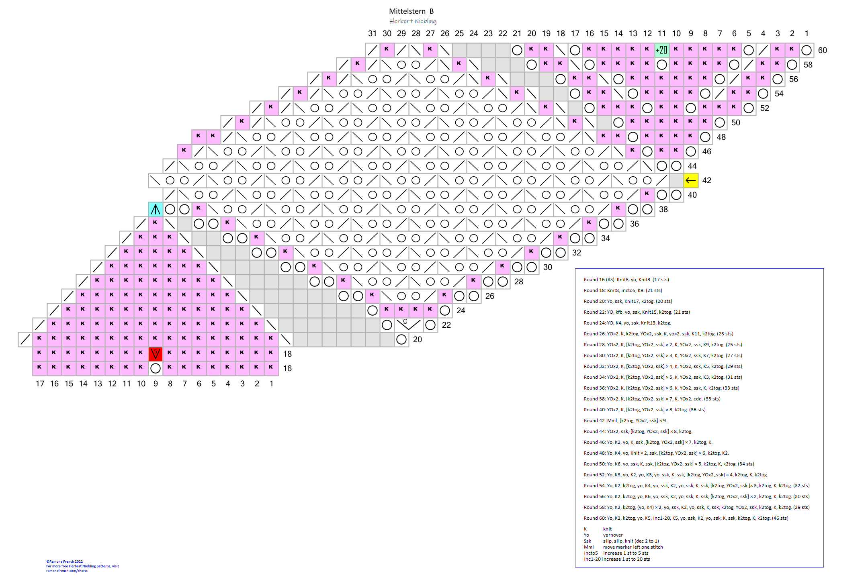Select the Round 42 instruction line
Viewport: 868px width, 588px height.
point(625,421)
